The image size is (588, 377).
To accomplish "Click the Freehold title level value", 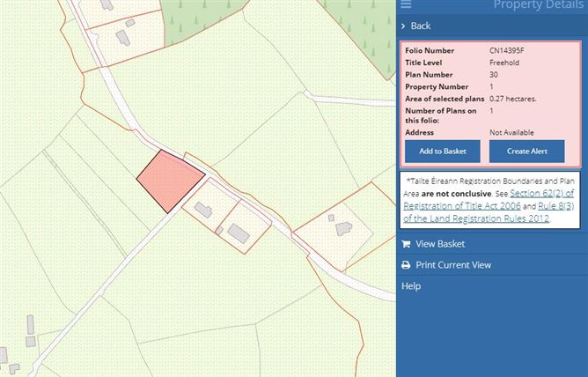I will pos(504,63).
